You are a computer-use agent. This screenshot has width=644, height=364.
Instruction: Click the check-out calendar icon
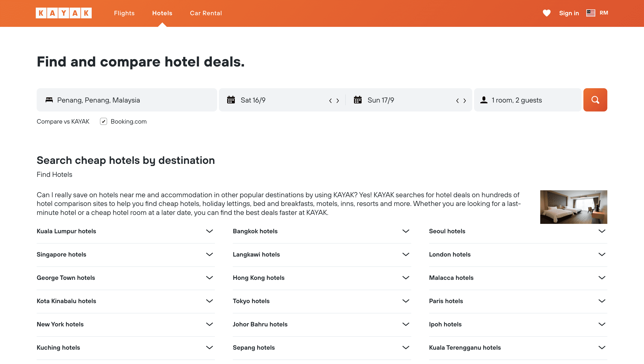[x=358, y=100]
